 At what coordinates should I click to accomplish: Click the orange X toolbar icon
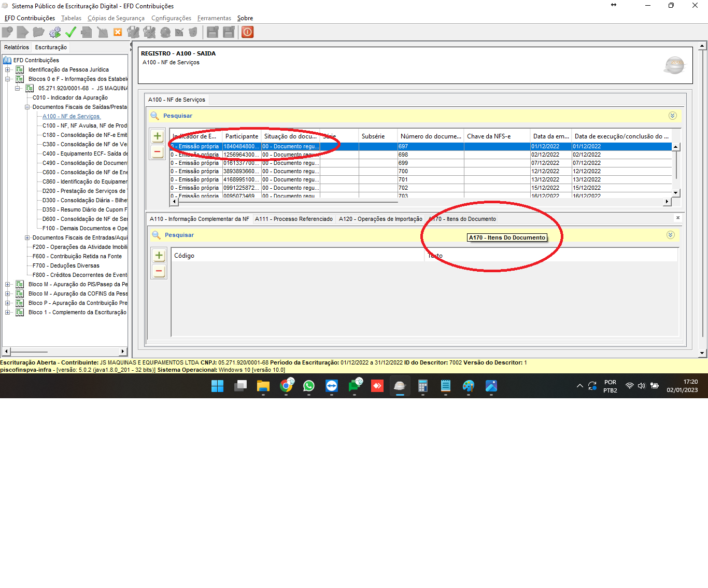[118, 32]
